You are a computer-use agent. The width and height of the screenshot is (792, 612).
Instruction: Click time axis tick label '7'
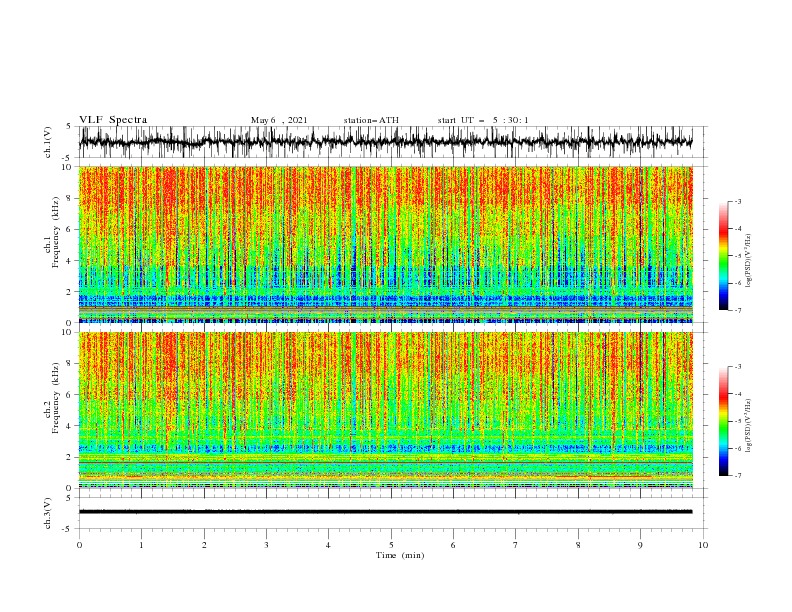[515, 545]
